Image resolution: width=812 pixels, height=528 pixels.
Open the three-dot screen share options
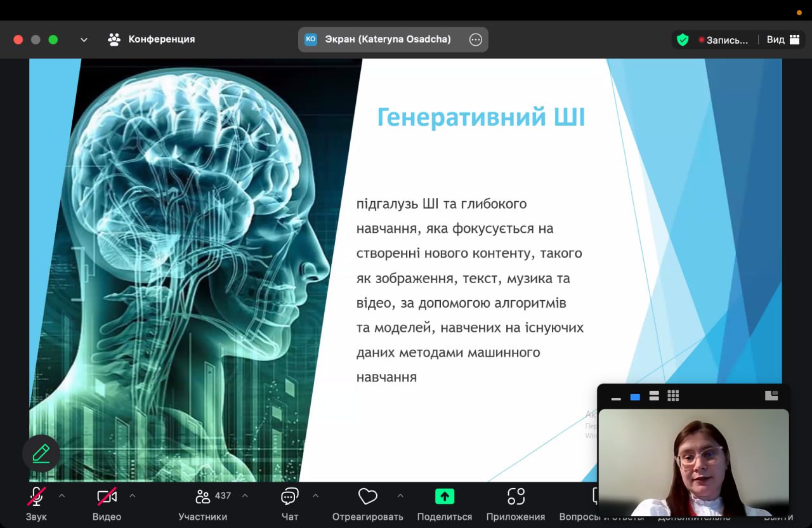tap(476, 39)
